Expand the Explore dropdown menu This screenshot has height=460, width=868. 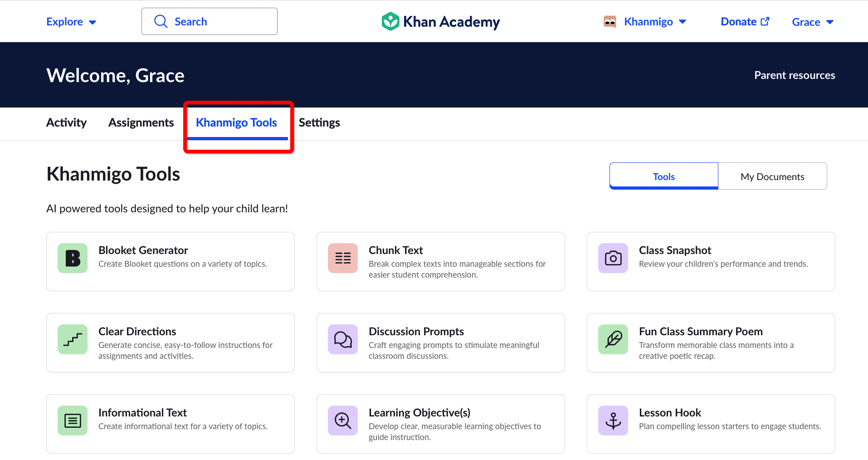point(71,22)
